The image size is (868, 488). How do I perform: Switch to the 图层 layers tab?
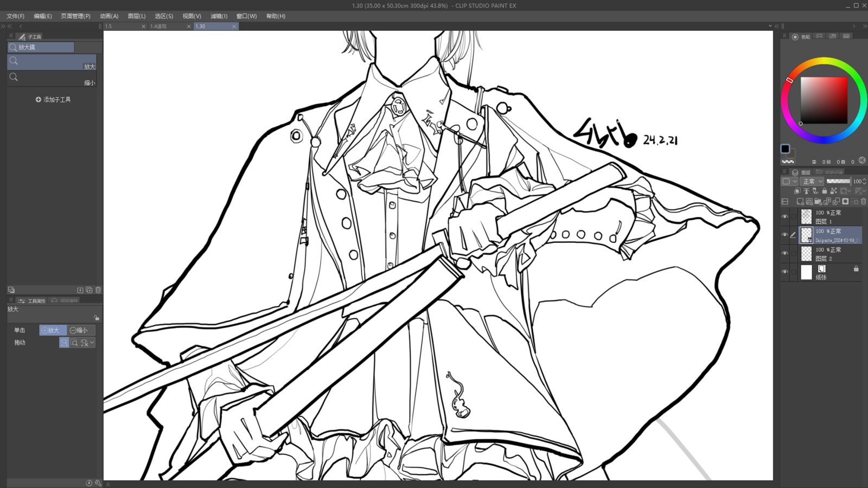[801, 172]
